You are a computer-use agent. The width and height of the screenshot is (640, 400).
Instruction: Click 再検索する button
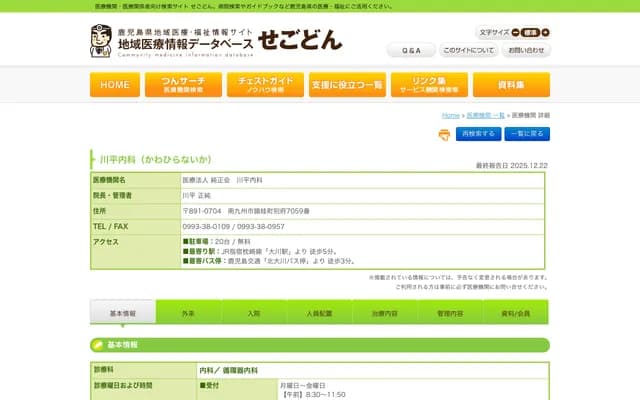click(479, 133)
